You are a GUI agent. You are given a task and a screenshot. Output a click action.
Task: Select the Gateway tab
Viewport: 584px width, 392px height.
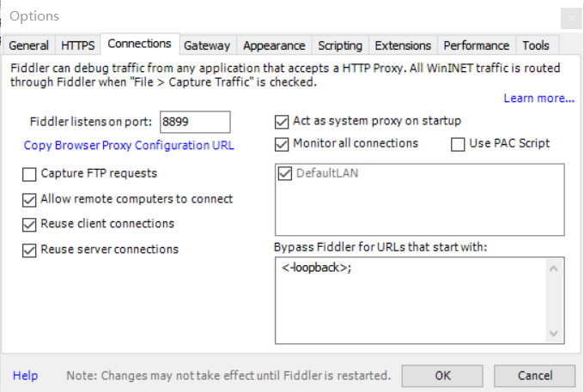pos(207,45)
